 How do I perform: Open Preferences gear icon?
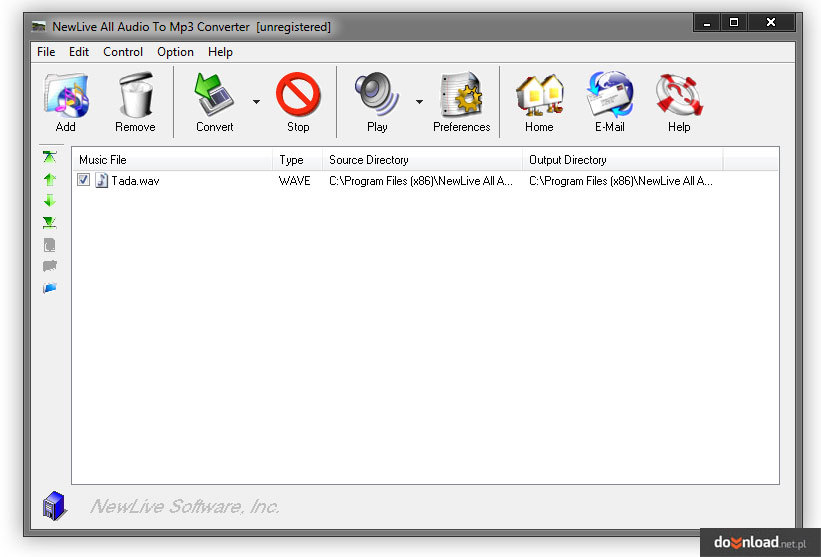(x=461, y=95)
